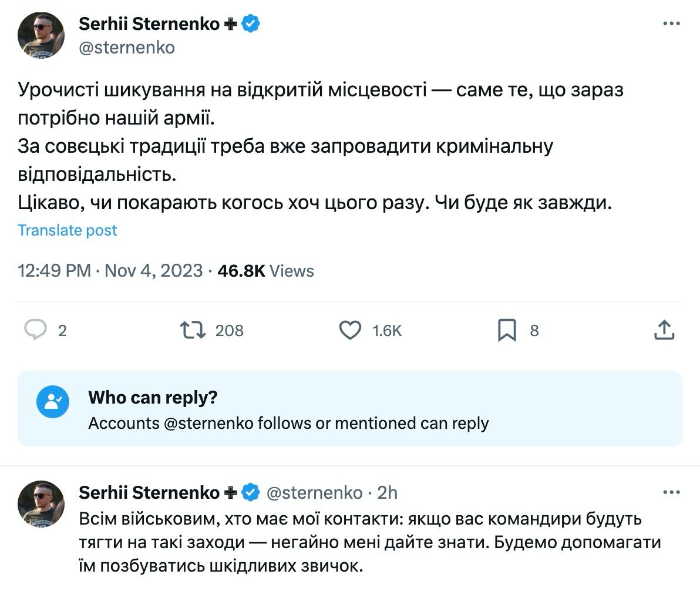Click the 2h timestamp on the reply post

[387, 492]
